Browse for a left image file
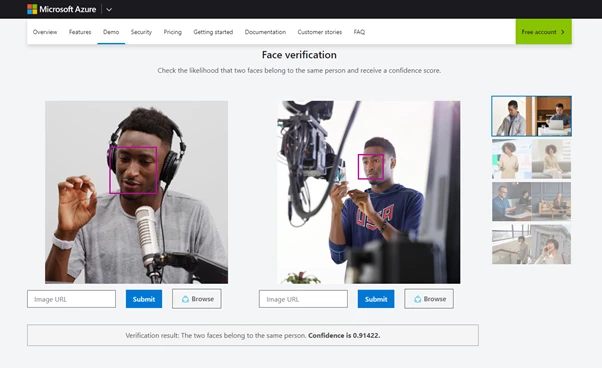602x368 pixels. 197,299
